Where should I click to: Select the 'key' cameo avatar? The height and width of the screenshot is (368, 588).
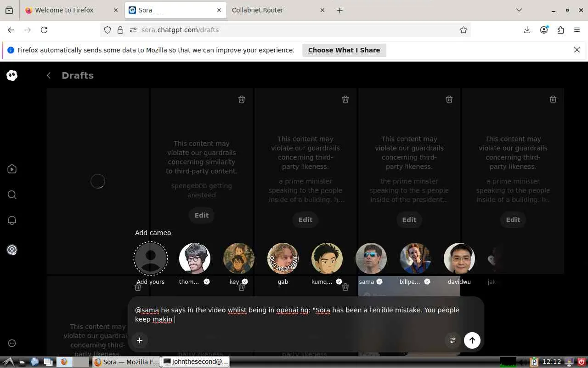click(239, 259)
